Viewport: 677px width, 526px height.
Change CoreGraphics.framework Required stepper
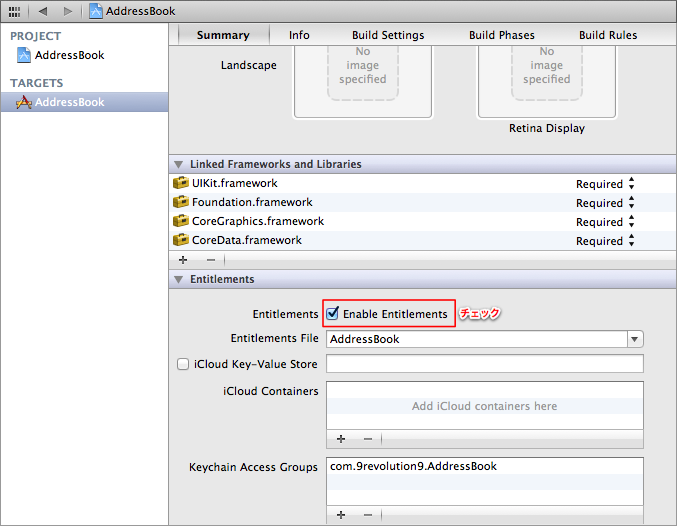[x=631, y=222]
